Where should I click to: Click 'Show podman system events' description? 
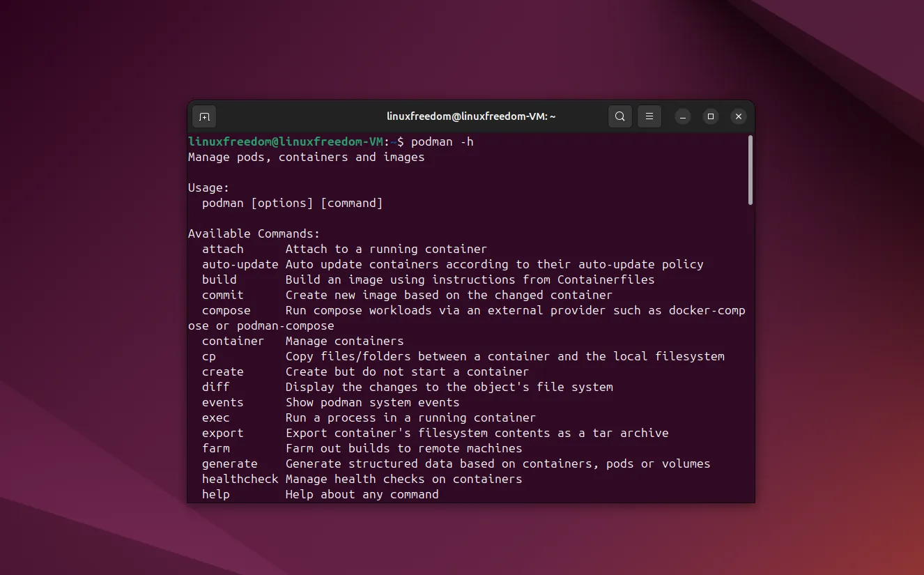coord(373,402)
